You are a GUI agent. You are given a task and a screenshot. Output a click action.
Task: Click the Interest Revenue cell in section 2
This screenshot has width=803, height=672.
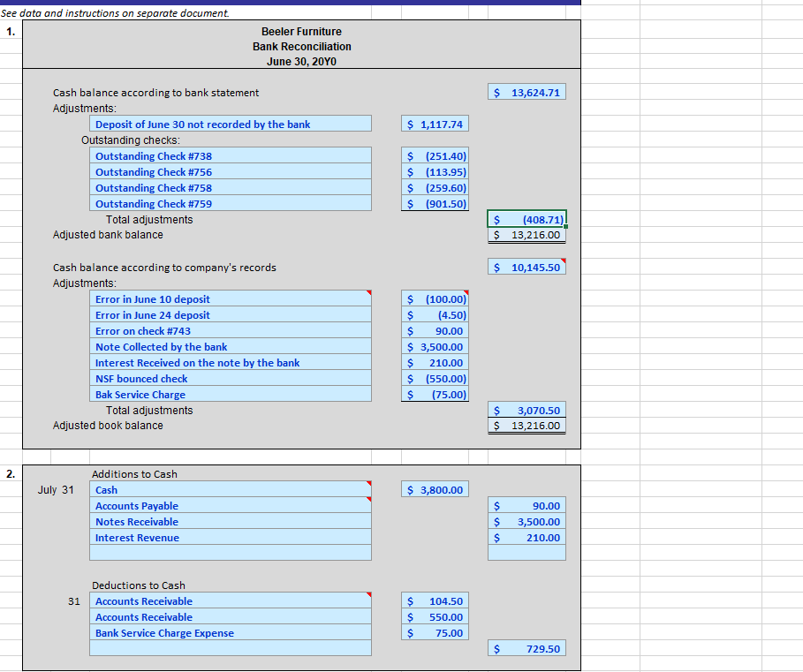coord(230,537)
